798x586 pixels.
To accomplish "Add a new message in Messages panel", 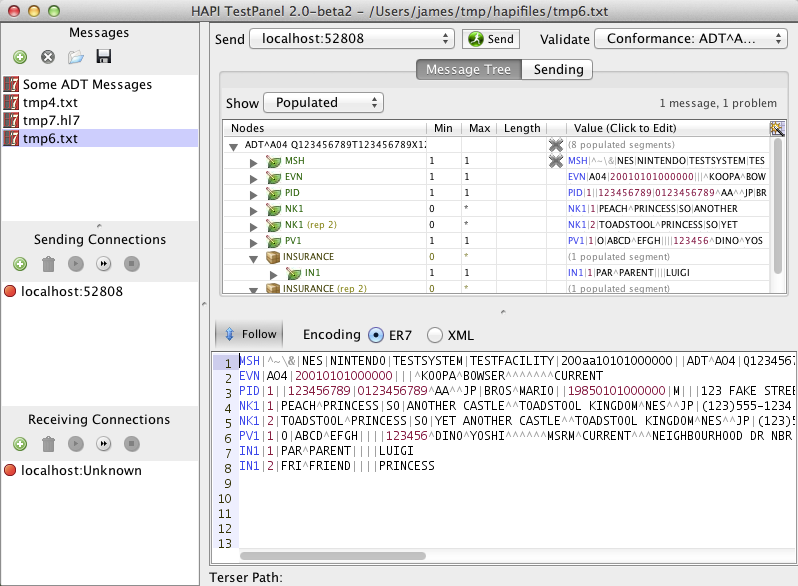I will [20, 58].
